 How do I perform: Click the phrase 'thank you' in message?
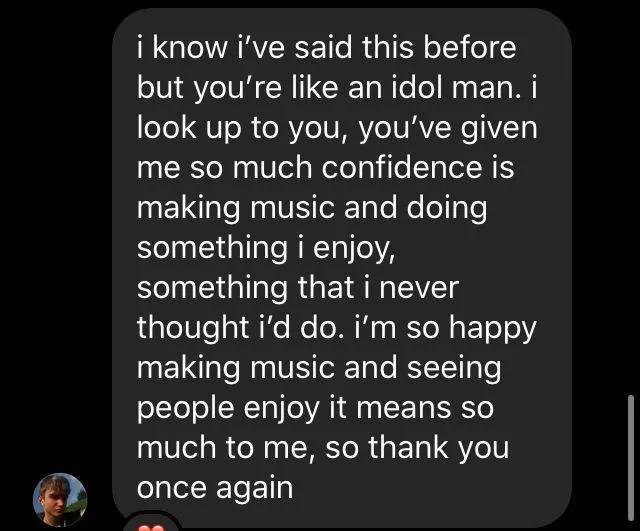pyautogui.click(x=439, y=448)
